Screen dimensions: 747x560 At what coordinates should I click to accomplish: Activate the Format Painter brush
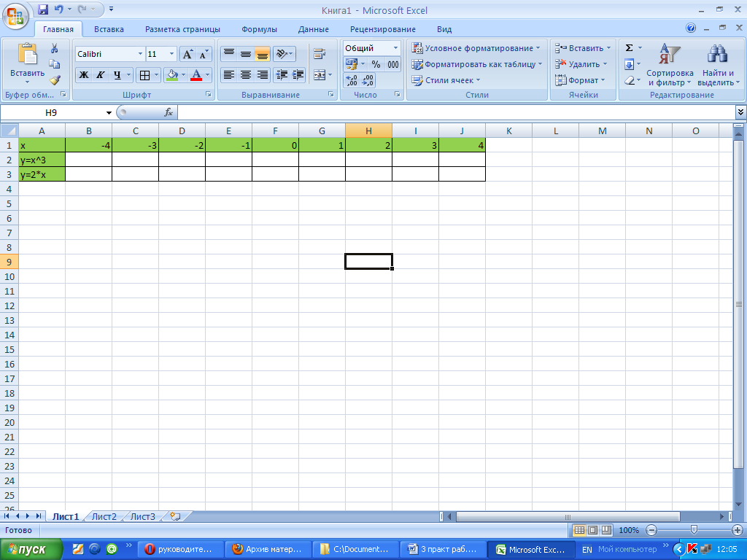(x=54, y=79)
